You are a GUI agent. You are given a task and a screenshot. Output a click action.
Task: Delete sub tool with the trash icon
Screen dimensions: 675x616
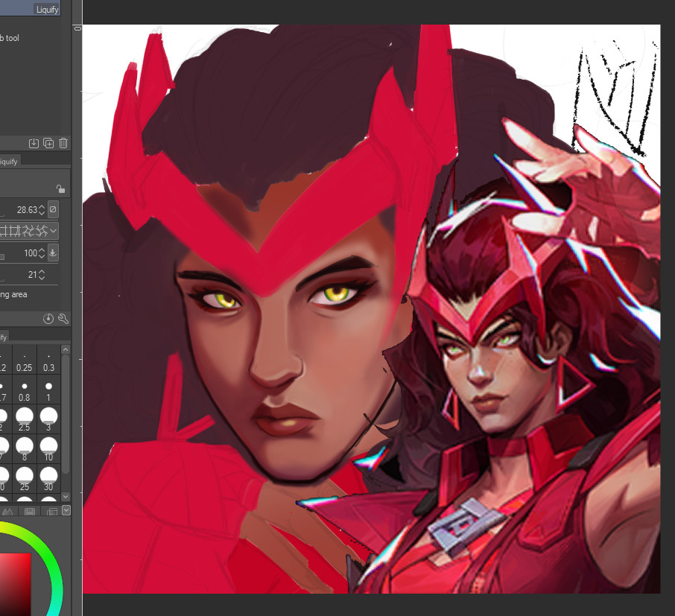(63, 143)
